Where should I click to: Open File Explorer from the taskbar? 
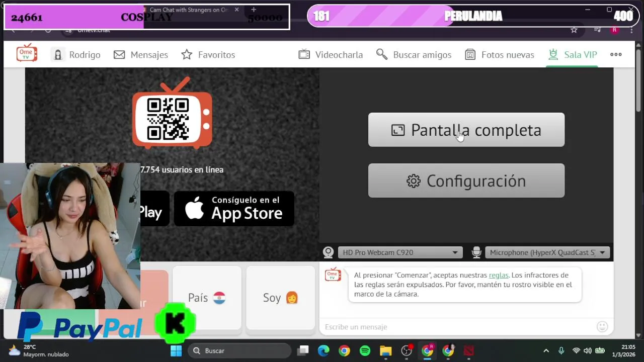click(386, 350)
